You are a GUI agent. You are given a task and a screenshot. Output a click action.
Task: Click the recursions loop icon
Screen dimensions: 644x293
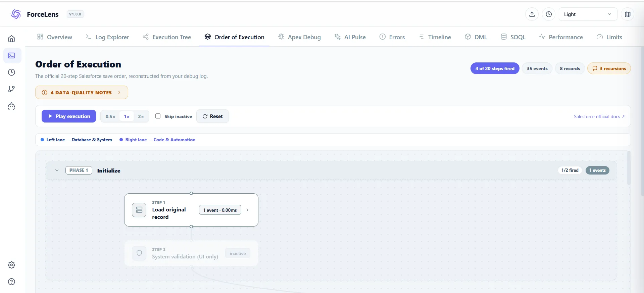pyautogui.click(x=595, y=68)
